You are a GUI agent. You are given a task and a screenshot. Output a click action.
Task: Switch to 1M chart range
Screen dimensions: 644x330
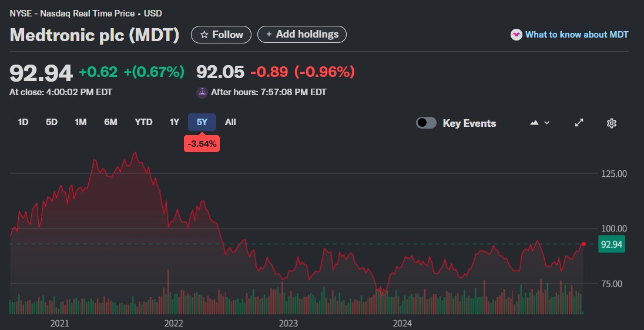pyautogui.click(x=80, y=122)
